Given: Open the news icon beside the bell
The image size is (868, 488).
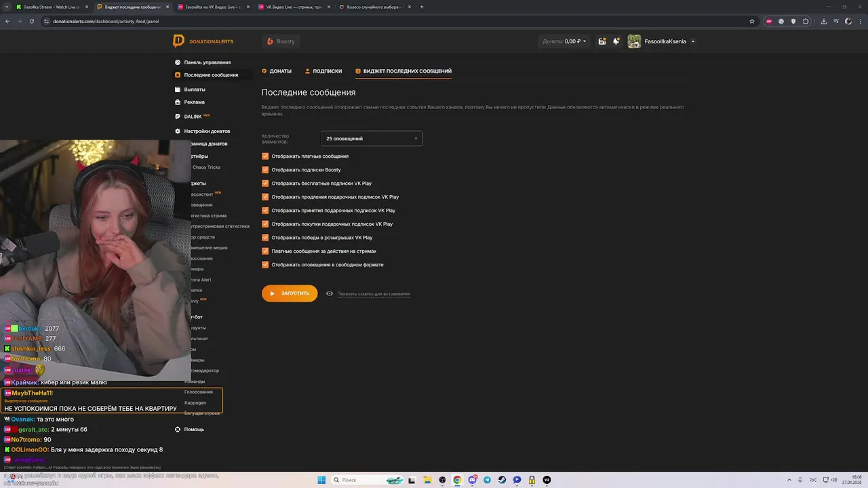Looking at the screenshot, I should 602,41.
